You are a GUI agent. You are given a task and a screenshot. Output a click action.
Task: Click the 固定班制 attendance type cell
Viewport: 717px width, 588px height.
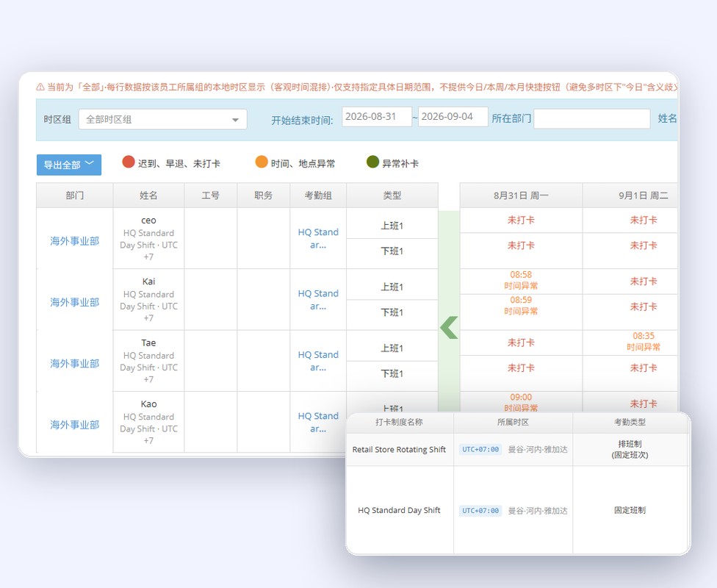click(630, 510)
